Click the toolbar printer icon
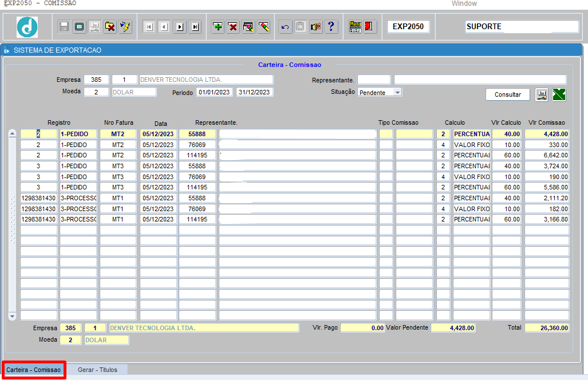 pyautogui.click(x=95, y=27)
